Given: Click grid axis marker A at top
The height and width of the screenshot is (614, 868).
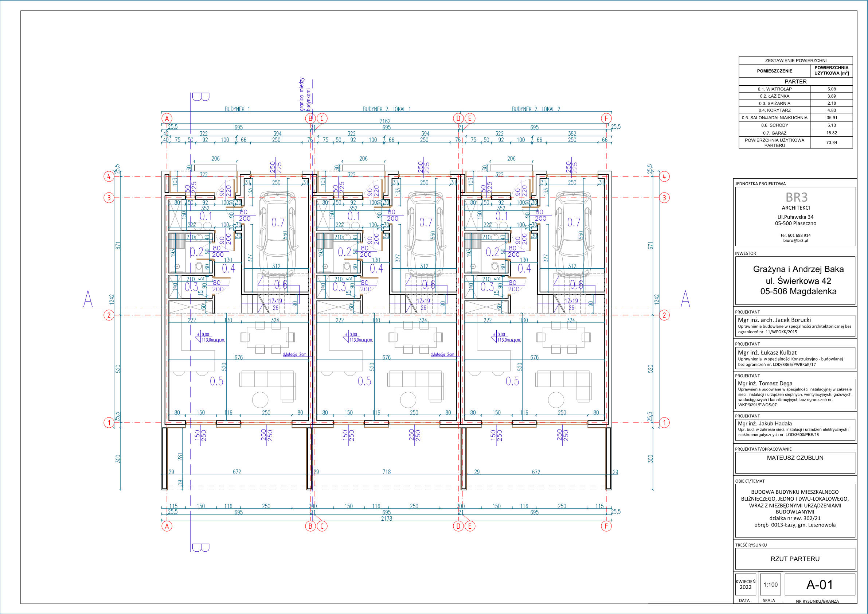Looking at the screenshot, I should pyautogui.click(x=167, y=118).
